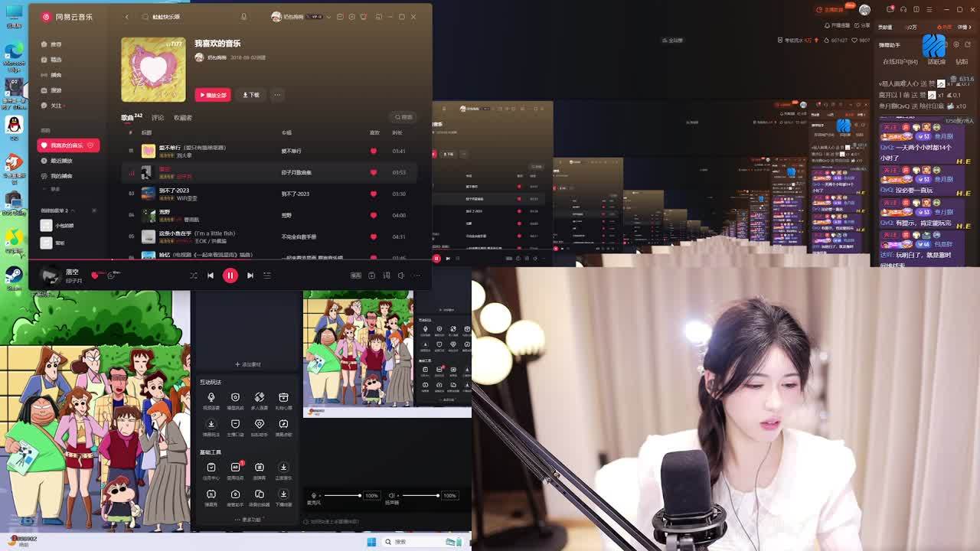This screenshot has height=551, width=980.
Task: Open the settings gear in the music app header
Action: coord(352,17)
